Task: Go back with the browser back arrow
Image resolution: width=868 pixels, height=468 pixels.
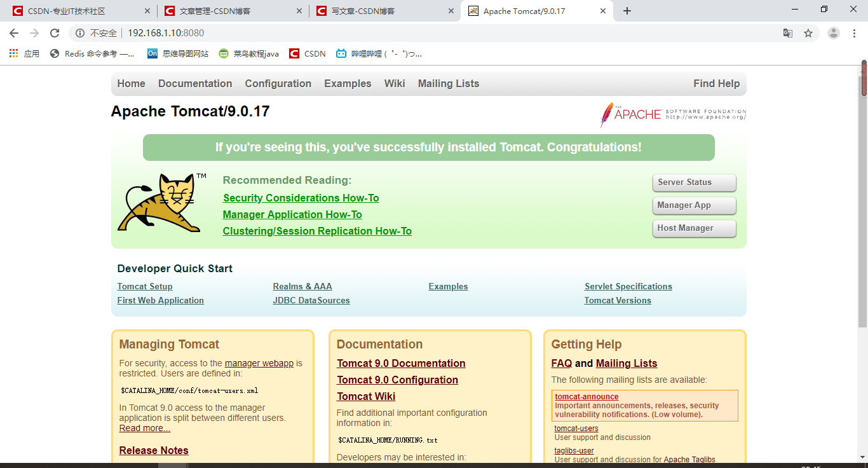Action: tap(14, 33)
